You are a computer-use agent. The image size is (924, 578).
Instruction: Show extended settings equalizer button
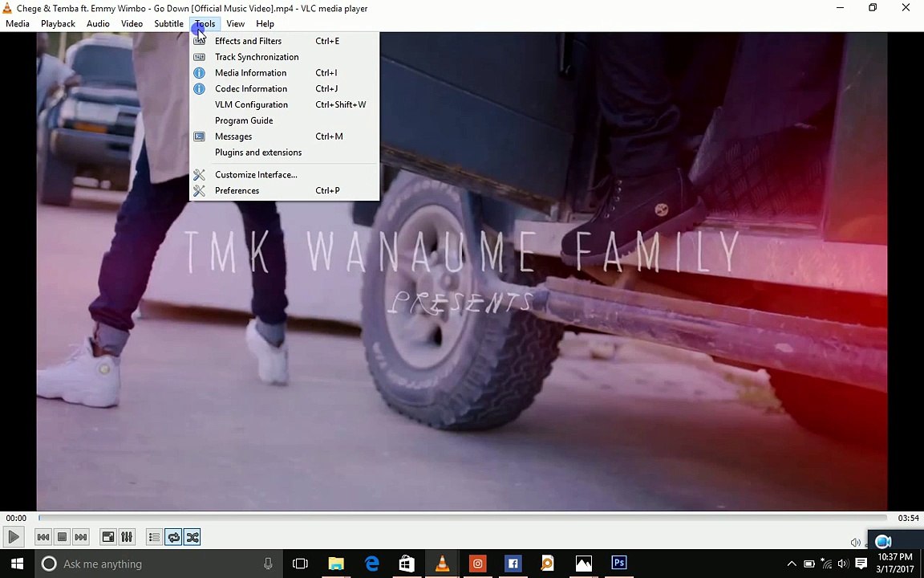(x=127, y=537)
